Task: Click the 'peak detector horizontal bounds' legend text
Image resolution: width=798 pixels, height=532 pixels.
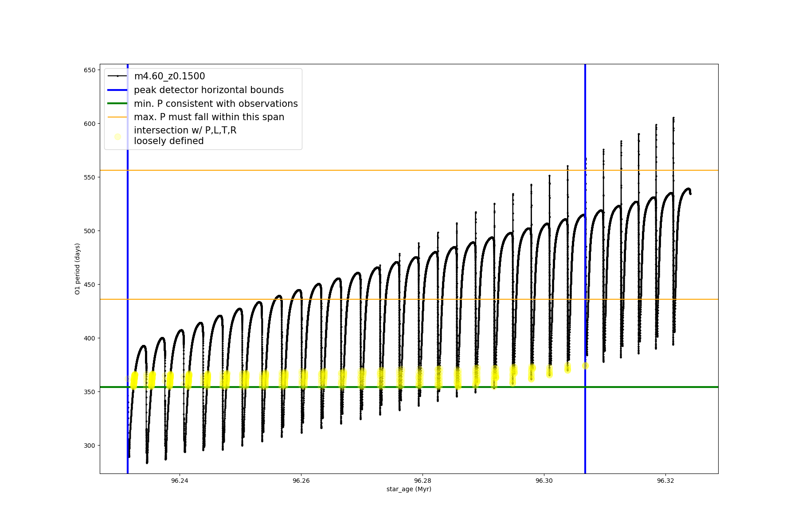Action: [x=208, y=90]
